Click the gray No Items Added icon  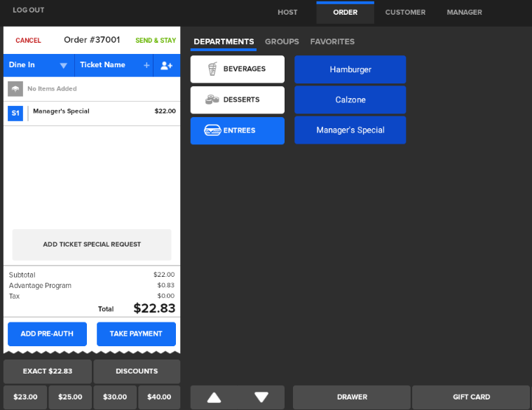click(x=15, y=89)
